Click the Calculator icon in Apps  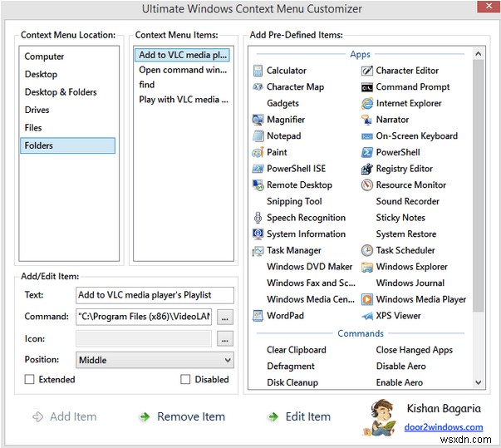coord(258,71)
